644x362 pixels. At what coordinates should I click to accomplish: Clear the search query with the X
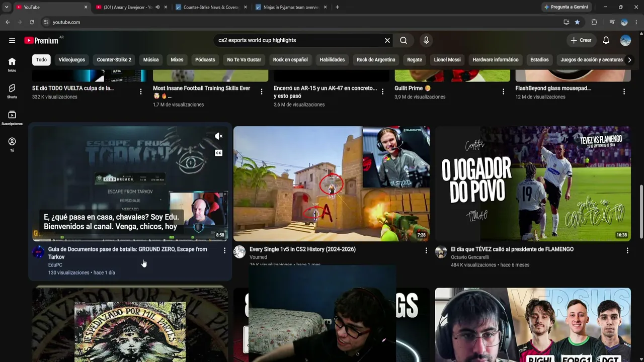pos(387,40)
